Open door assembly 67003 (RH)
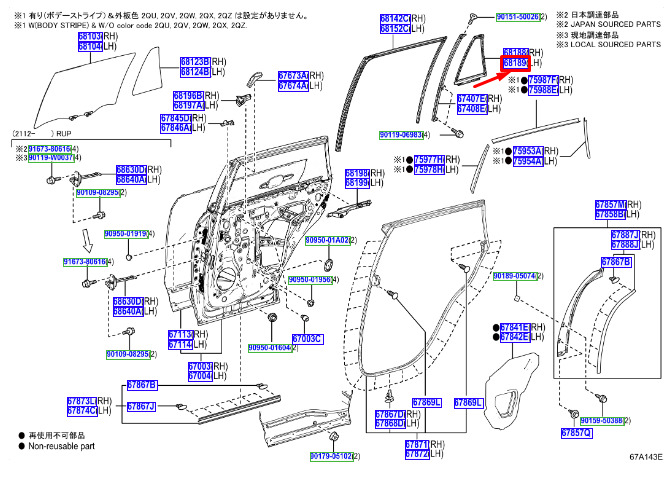This screenshot has width=664, height=498. pos(200,366)
